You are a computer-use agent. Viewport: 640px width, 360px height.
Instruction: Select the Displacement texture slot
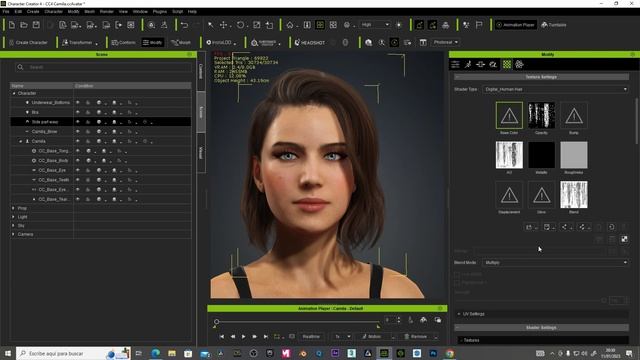[x=509, y=195]
